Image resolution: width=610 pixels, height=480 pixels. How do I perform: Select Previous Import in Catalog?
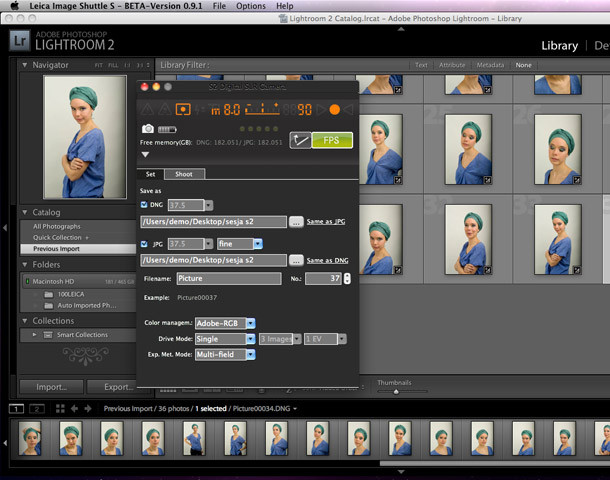tap(78, 249)
